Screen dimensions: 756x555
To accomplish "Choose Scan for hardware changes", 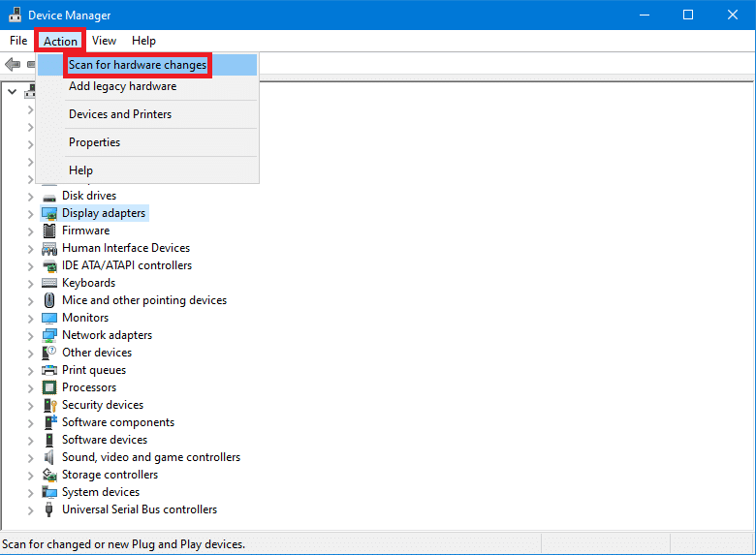I will coord(147,65).
